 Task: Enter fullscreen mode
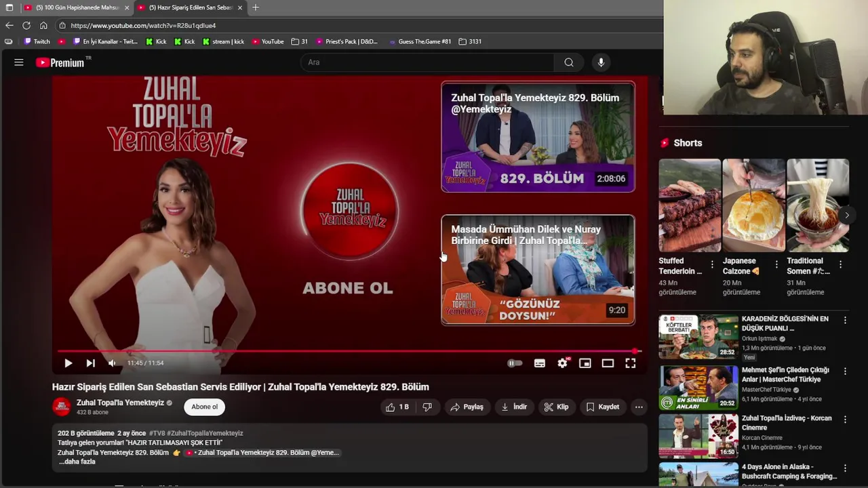631,363
